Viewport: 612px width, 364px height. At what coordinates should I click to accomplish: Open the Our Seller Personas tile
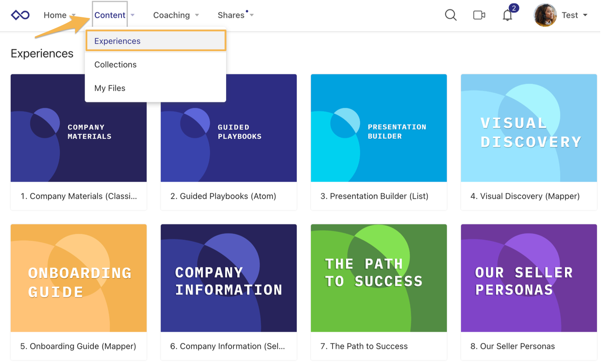coord(529,278)
